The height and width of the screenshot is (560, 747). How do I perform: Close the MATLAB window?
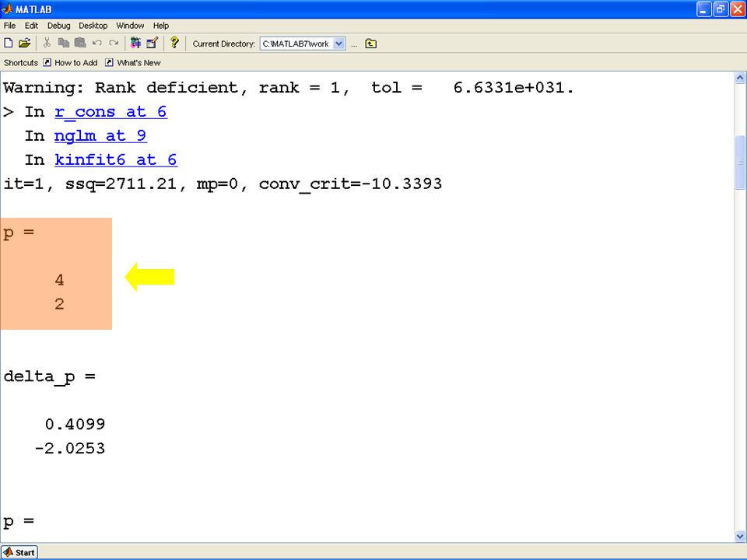point(737,9)
